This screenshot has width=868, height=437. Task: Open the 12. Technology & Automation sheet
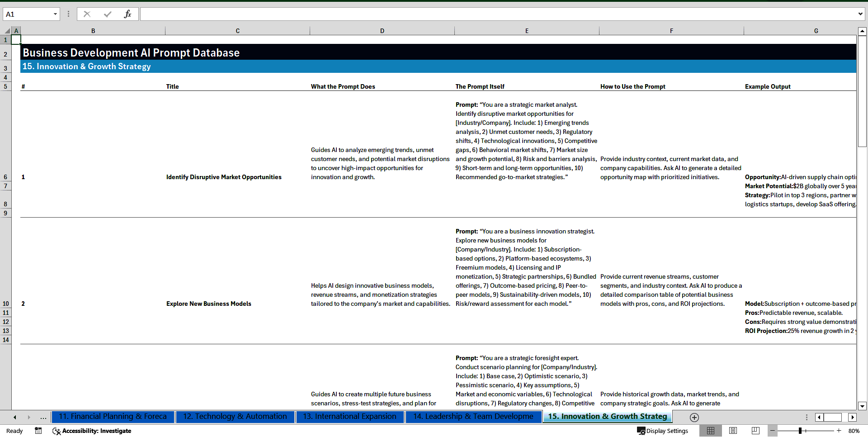tap(235, 417)
